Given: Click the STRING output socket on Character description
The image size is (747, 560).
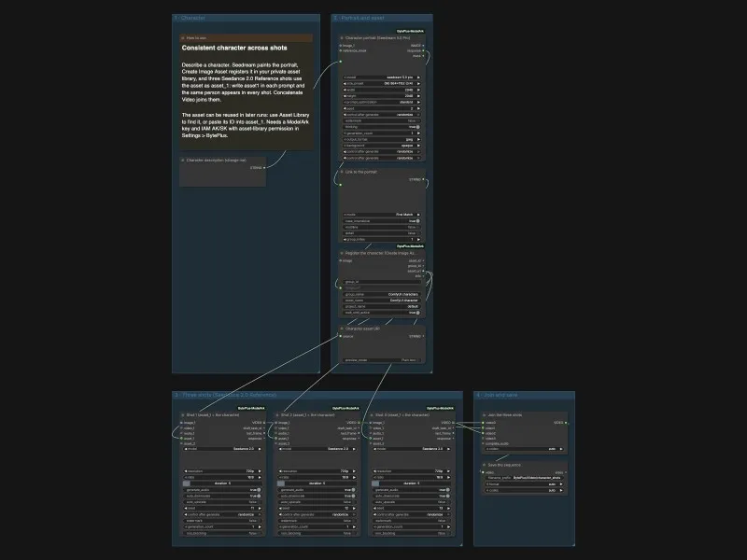Looking at the screenshot, I should tap(264, 168).
